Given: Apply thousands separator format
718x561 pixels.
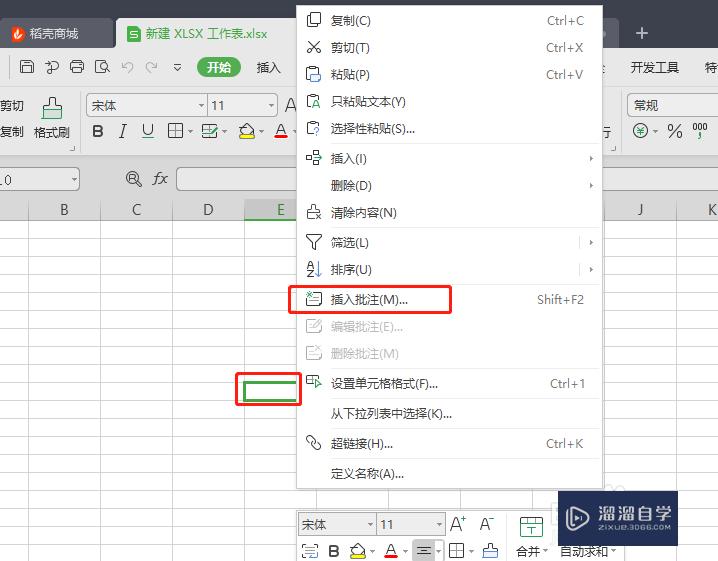Looking at the screenshot, I should [x=700, y=131].
